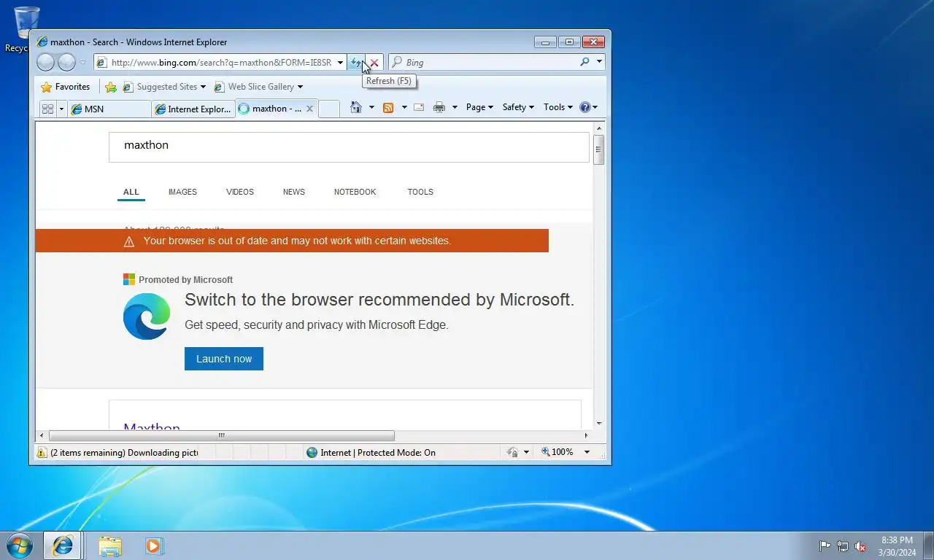Viewport: 934px width, 560px height.
Task: Click the horizontal scrollbar left arrow
Action: (42, 436)
